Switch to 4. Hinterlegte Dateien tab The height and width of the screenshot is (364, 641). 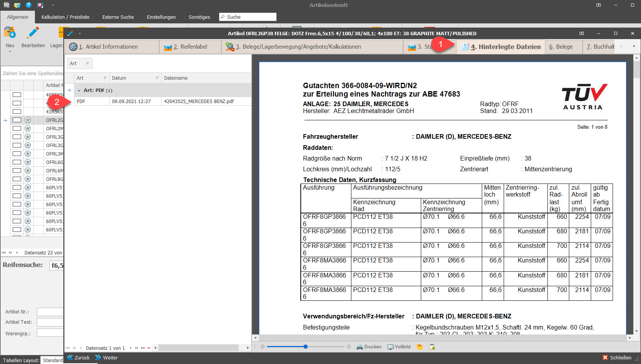(501, 47)
